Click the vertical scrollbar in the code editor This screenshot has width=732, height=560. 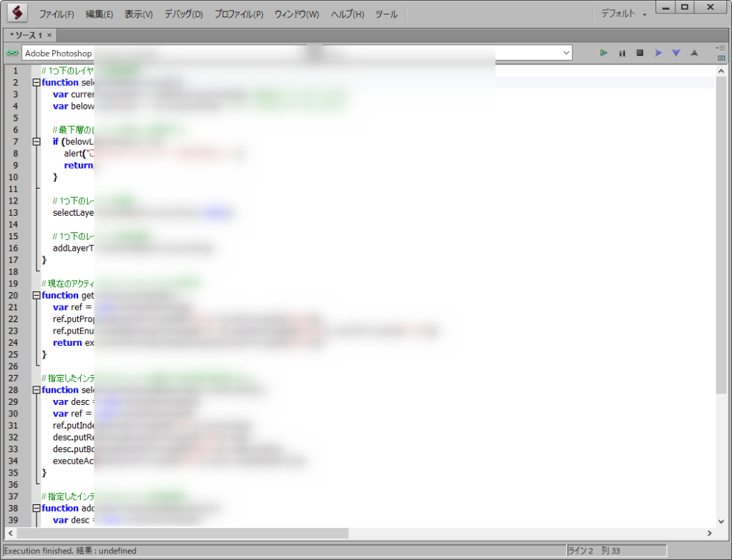tap(721, 229)
